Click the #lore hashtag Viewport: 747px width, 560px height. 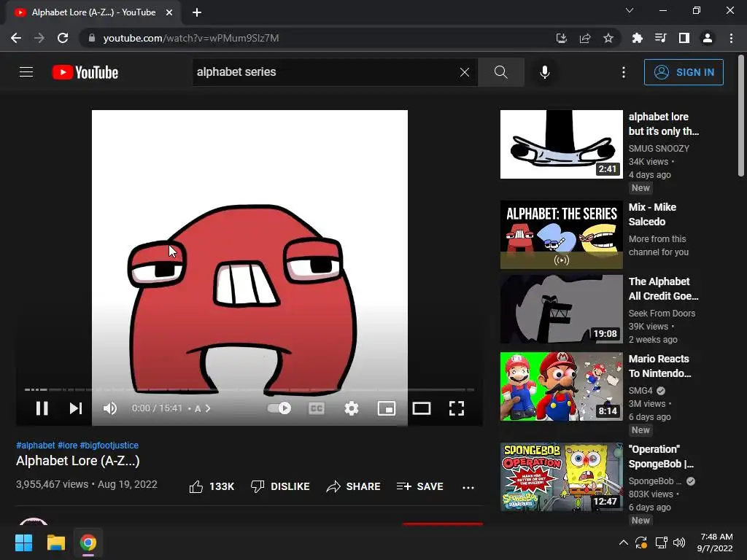pyautogui.click(x=67, y=446)
